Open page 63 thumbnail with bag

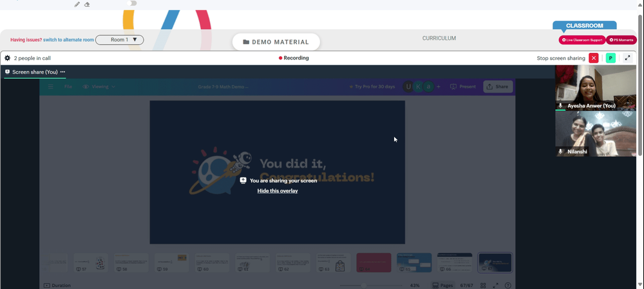point(334,263)
